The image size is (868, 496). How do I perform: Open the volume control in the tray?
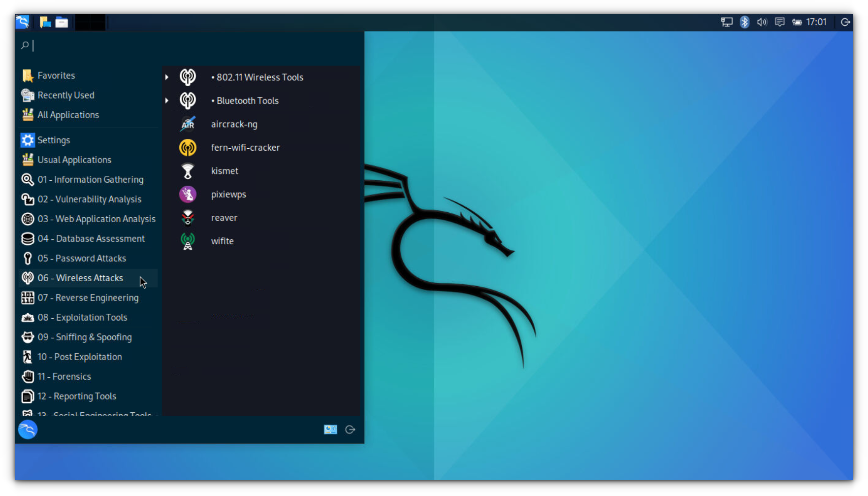tap(762, 22)
